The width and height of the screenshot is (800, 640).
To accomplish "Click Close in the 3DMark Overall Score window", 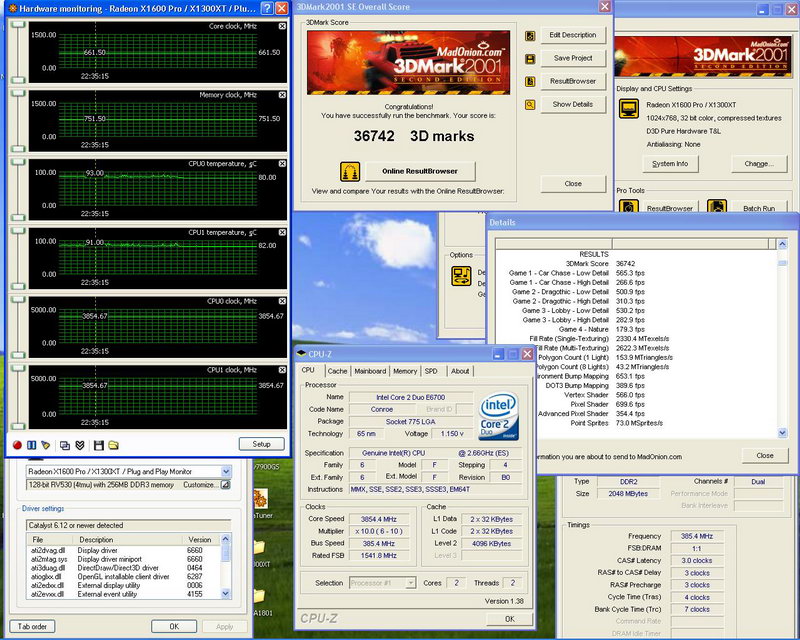I will coord(573,184).
